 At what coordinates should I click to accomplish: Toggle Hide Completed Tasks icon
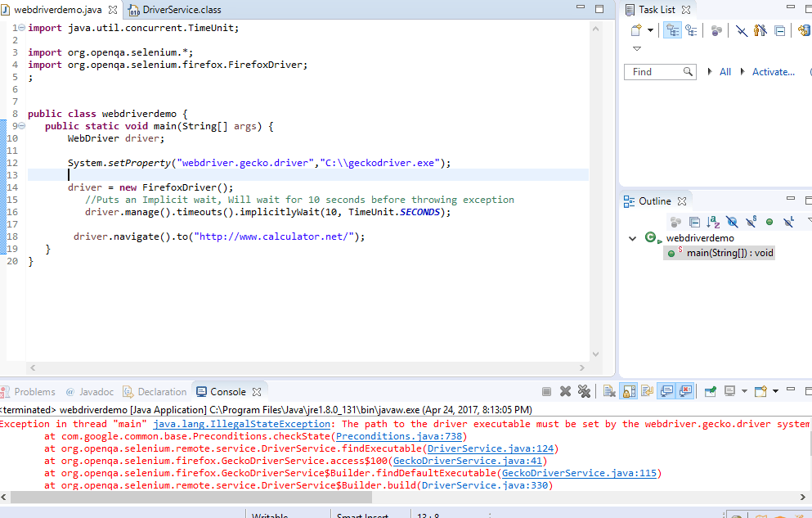point(742,30)
